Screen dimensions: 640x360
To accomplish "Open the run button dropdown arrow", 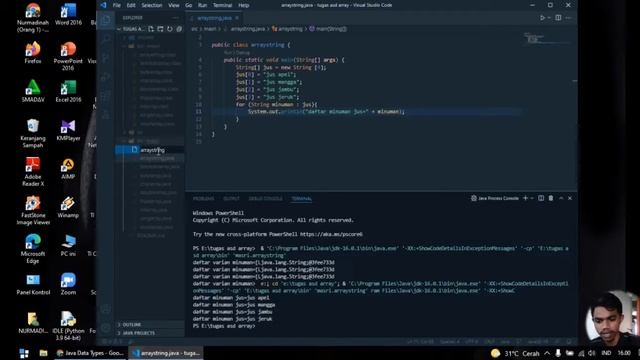I will point(549,18).
